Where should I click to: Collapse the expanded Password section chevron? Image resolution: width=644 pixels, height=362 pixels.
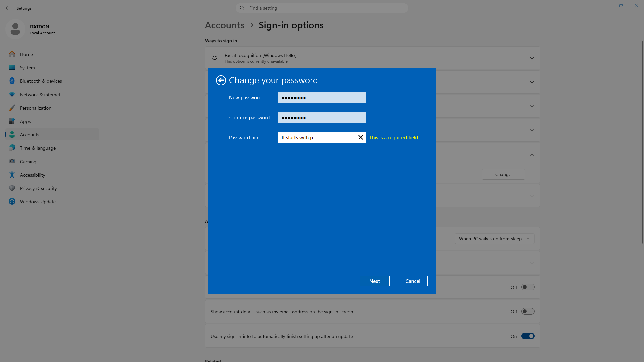532,155
